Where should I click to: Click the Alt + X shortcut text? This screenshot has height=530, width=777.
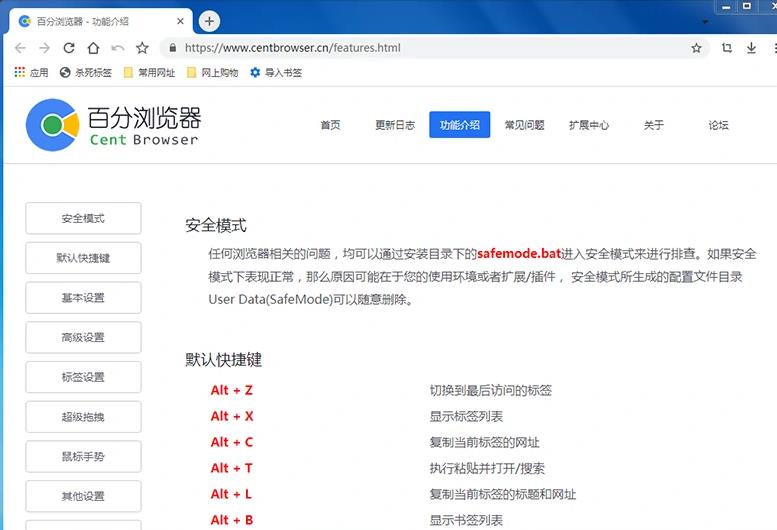[231, 416]
